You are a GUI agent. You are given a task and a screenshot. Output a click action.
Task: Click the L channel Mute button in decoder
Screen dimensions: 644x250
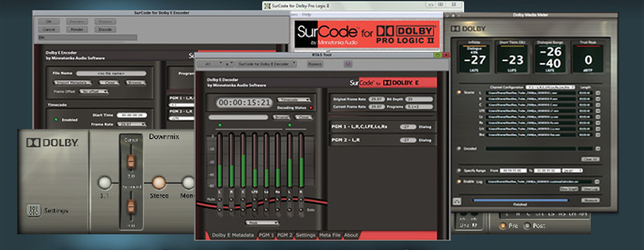point(219,199)
